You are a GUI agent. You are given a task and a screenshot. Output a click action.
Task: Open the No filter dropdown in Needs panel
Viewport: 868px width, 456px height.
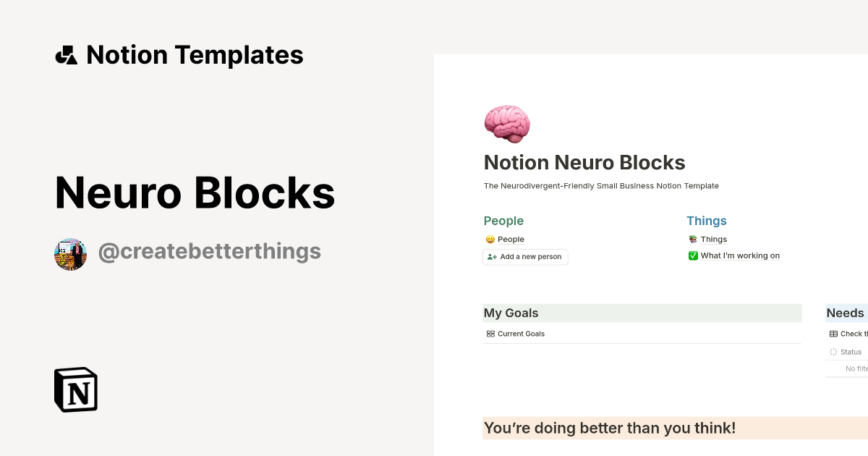click(x=855, y=368)
